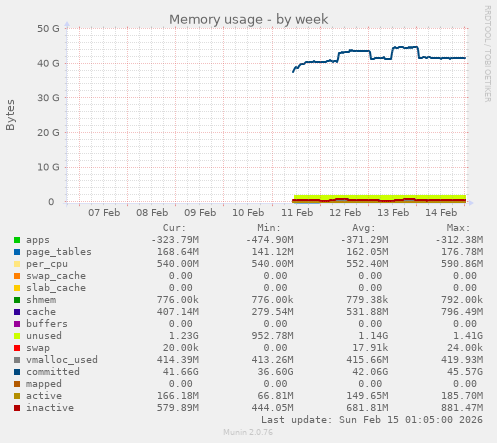This screenshot has width=497, height=443.
Task: Click the buffers purple legend swatch
Action: pos(17,324)
